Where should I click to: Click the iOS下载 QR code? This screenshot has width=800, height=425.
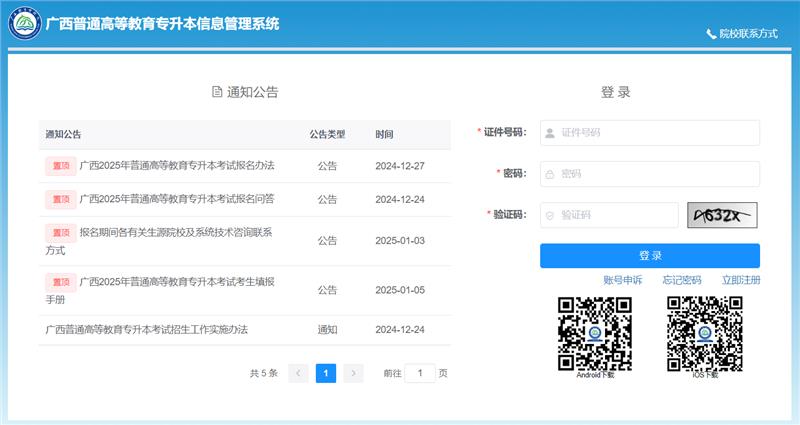(x=705, y=334)
